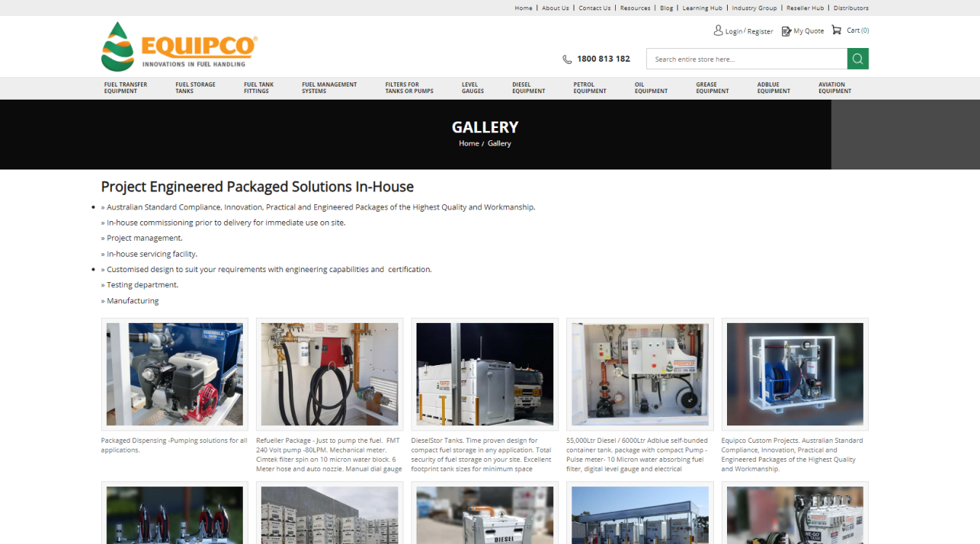This screenshot has height=544, width=980.
Task: View the Equipco Custom Projects image
Action: point(795,374)
